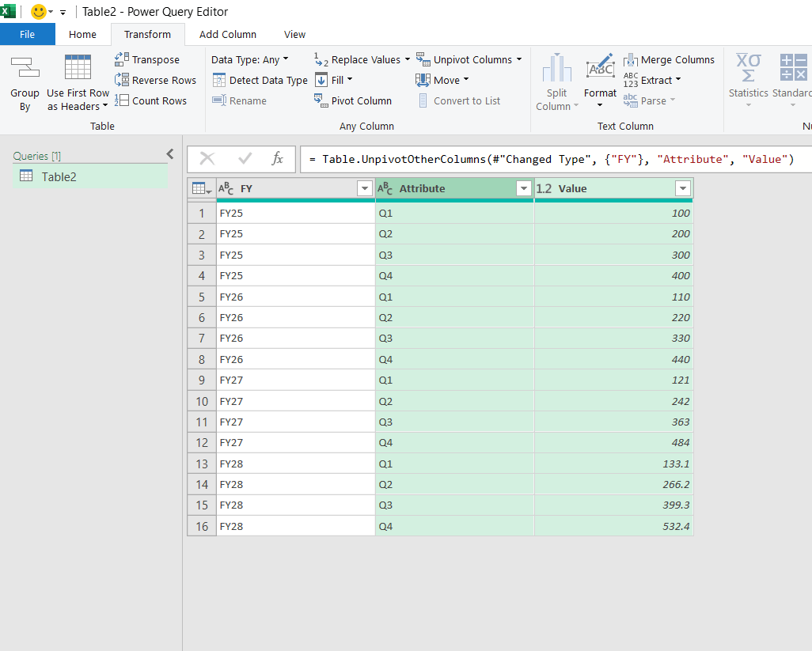Click the cell with value 266.2
This screenshot has width=812, height=651.
tap(613, 484)
